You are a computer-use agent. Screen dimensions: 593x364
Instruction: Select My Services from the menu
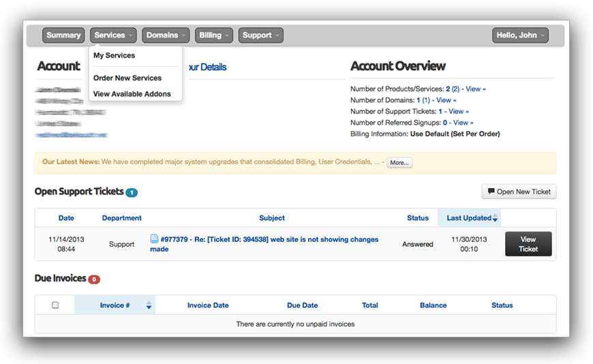(x=114, y=56)
